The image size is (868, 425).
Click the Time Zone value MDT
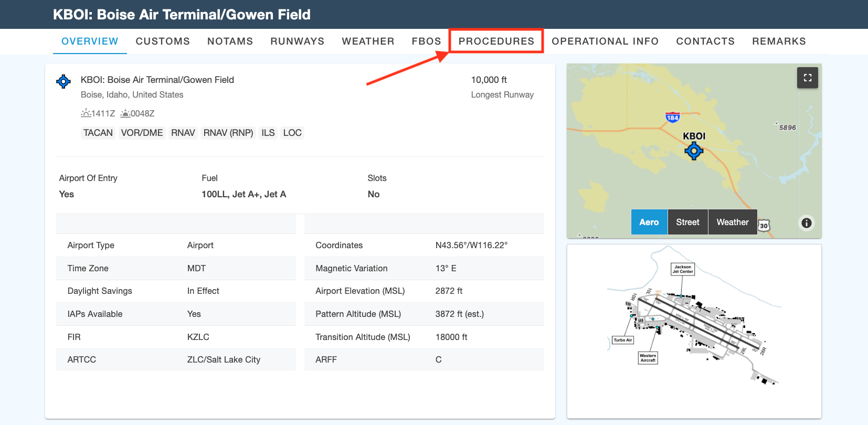(196, 268)
